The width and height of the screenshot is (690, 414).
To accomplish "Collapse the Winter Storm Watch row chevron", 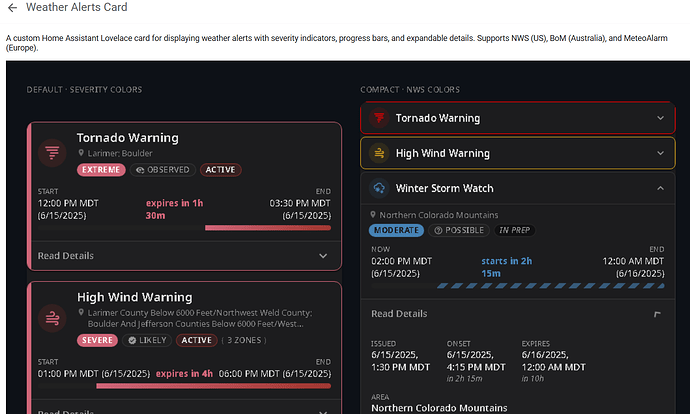I will (660, 188).
